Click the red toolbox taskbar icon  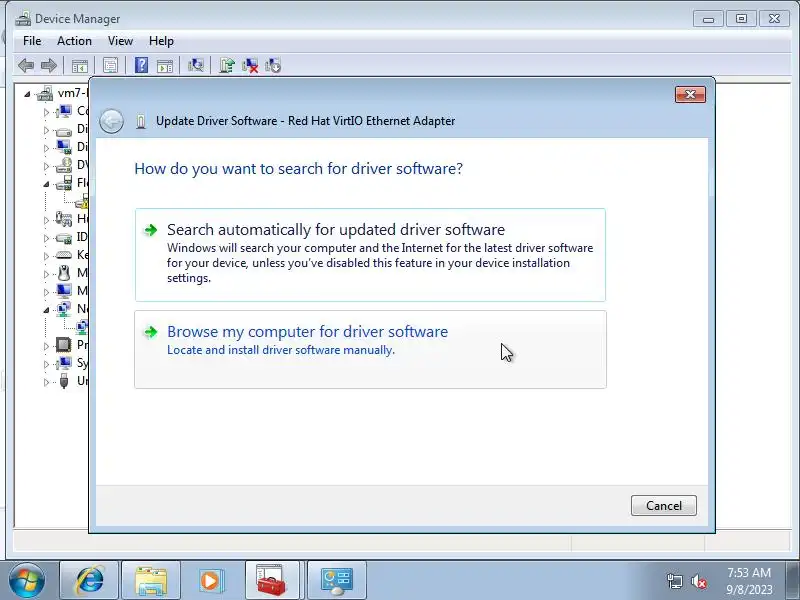[x=271, y=581]
